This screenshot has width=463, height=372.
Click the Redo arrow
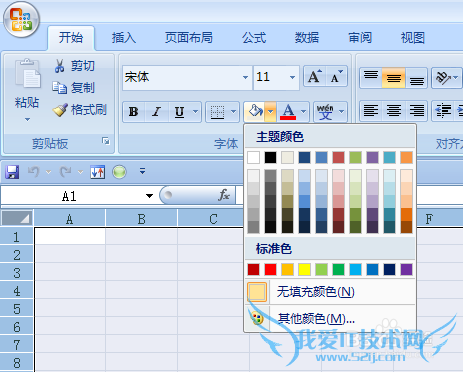65,172
